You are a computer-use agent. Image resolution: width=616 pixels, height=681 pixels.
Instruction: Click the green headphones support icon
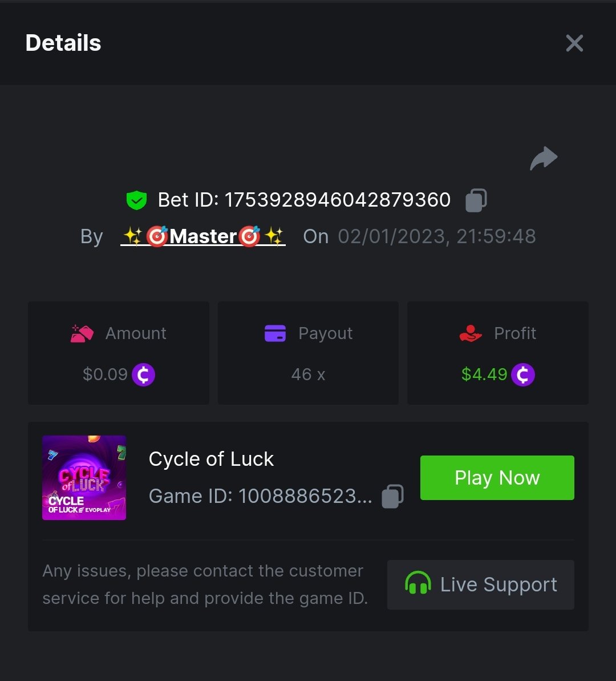(x=418, y=585)
